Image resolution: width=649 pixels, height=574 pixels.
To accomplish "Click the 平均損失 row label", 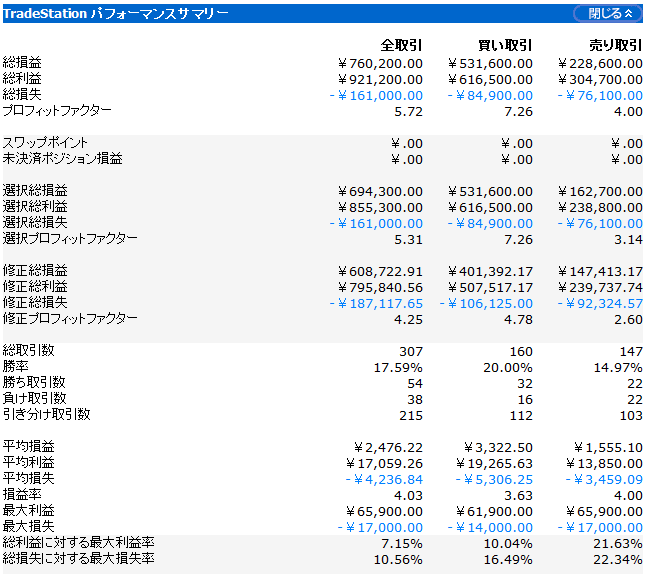I will coord(29,478).
